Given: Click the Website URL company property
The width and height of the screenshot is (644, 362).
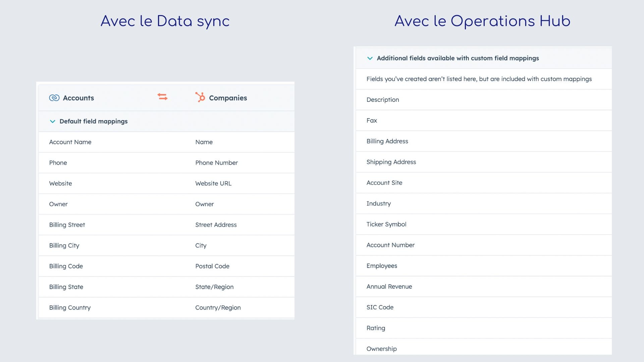Looking at the screenshot, I should pyautogui.click(x=213, y=184).
